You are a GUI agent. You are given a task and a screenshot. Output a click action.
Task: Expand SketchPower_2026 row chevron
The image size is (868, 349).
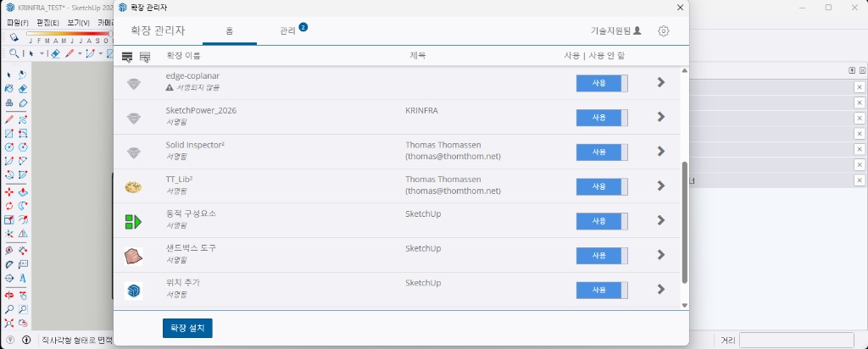click(x=660, y=117)
